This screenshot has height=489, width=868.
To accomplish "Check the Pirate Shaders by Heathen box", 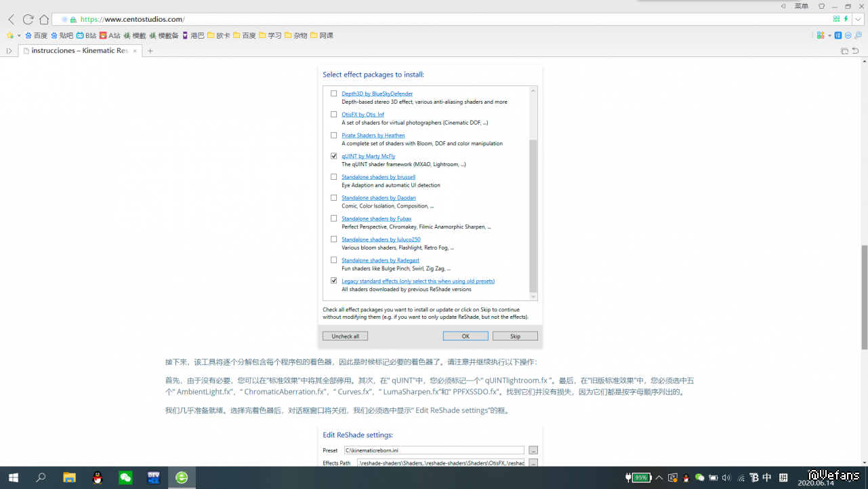I will [x=333, y=135].
